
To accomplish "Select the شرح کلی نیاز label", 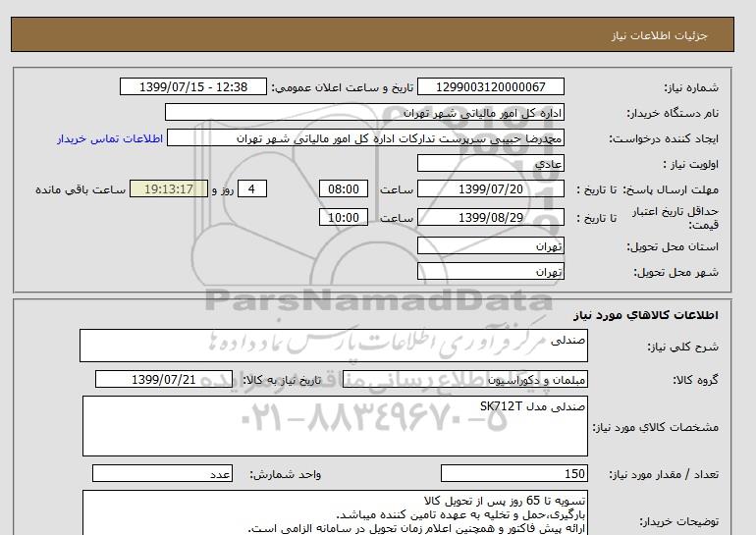I will 682,347.
